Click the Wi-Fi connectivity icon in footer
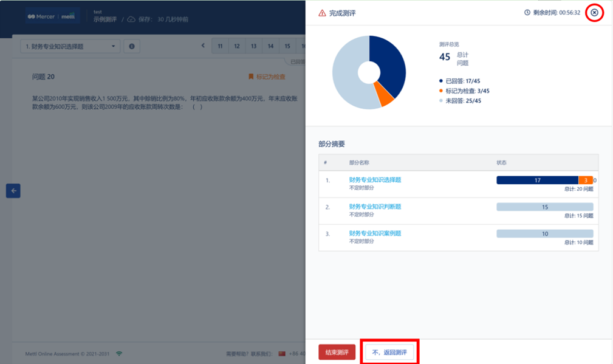The image size is (613, 364). coord(120,353)
